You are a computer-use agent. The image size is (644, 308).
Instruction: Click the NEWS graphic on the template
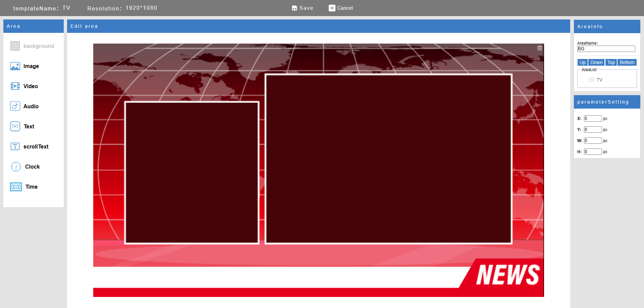tap(507, 275)
